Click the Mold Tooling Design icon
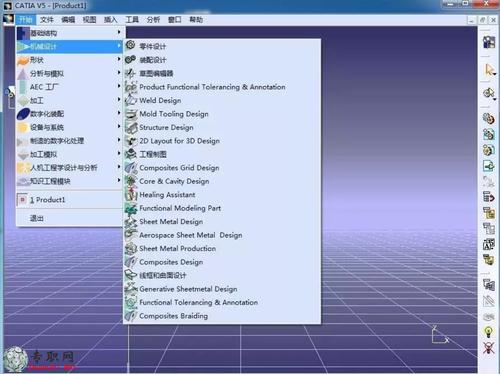 tap(131, 114)
